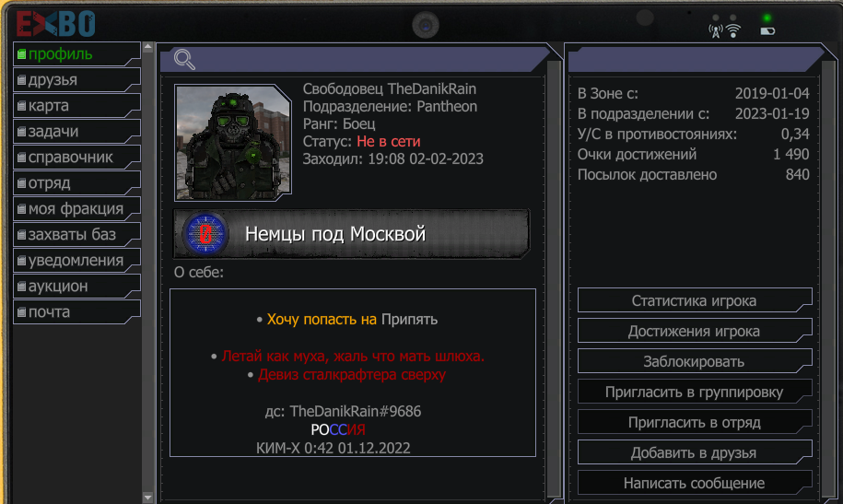
Task: Click the magnifying glass search icon
Action: coord(184,59)
